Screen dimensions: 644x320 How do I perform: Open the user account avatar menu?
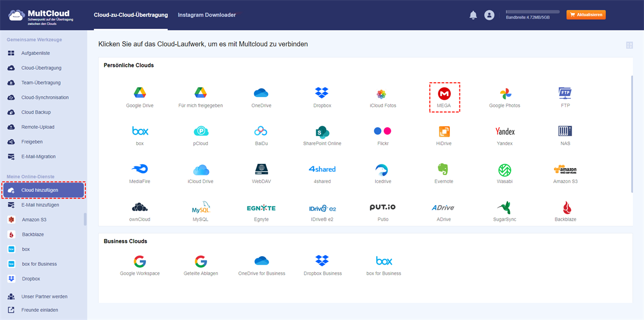coord(489,15)
